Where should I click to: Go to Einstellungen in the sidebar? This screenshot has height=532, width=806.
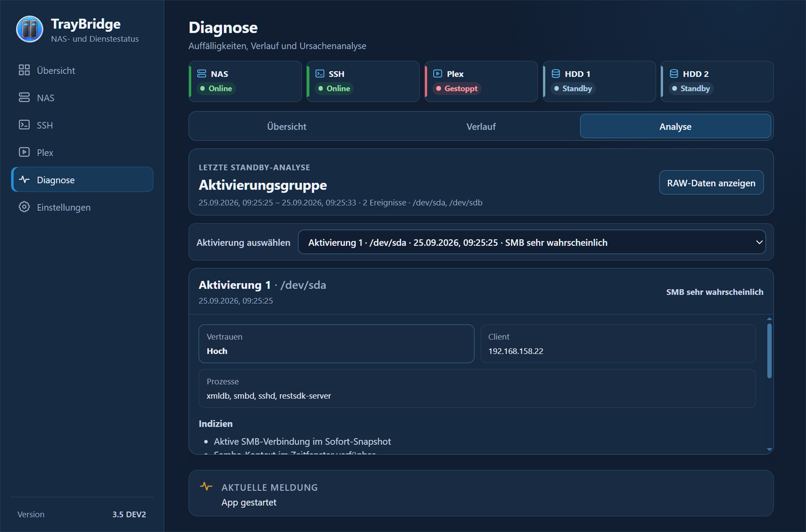[82, 207]
